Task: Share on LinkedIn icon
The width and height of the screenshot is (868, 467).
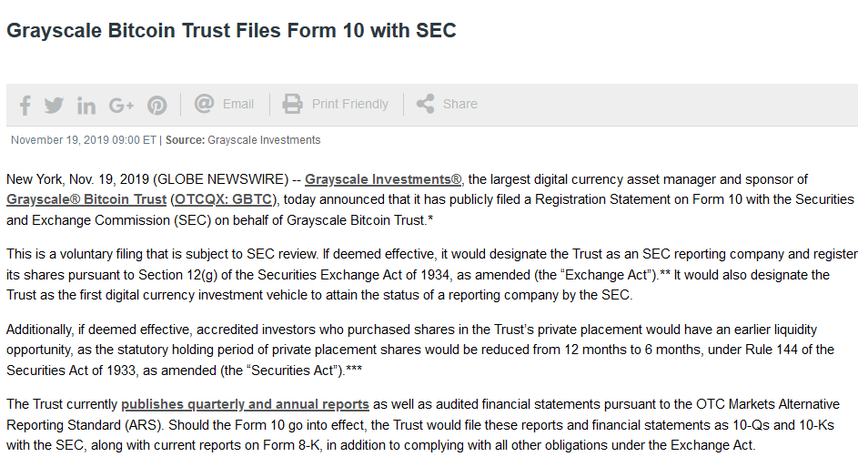Action: coord(86,106)
